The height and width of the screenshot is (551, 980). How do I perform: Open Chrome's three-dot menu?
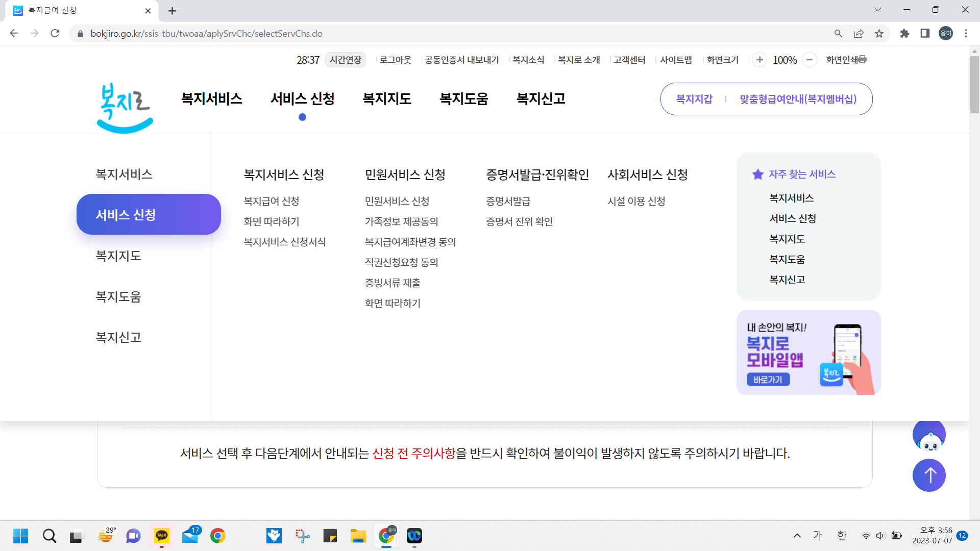tap(966, 33)
